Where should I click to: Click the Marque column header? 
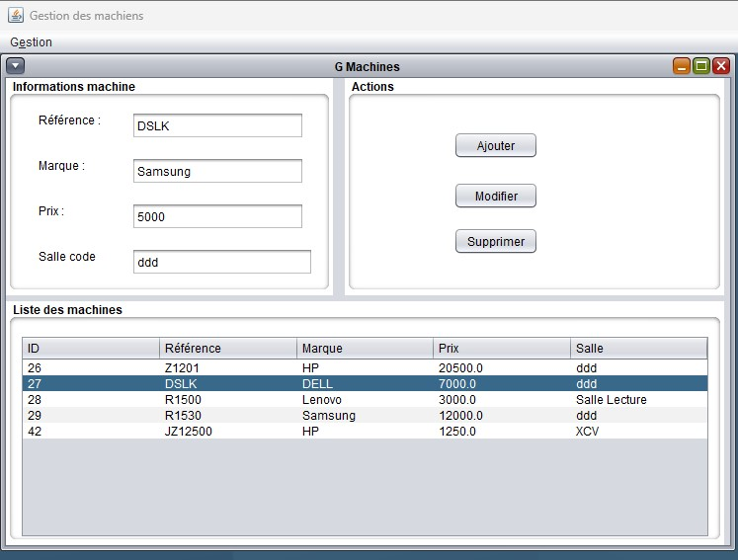pyautogui.click(x=366, y=349)
